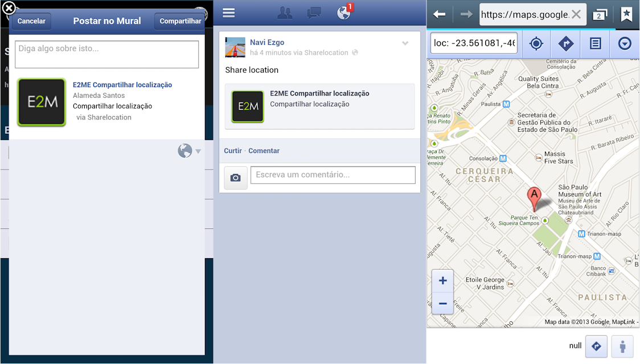The width and height of the screenshot is (640, 364).
Task: Open Street View pegman button
Action: 622,346
